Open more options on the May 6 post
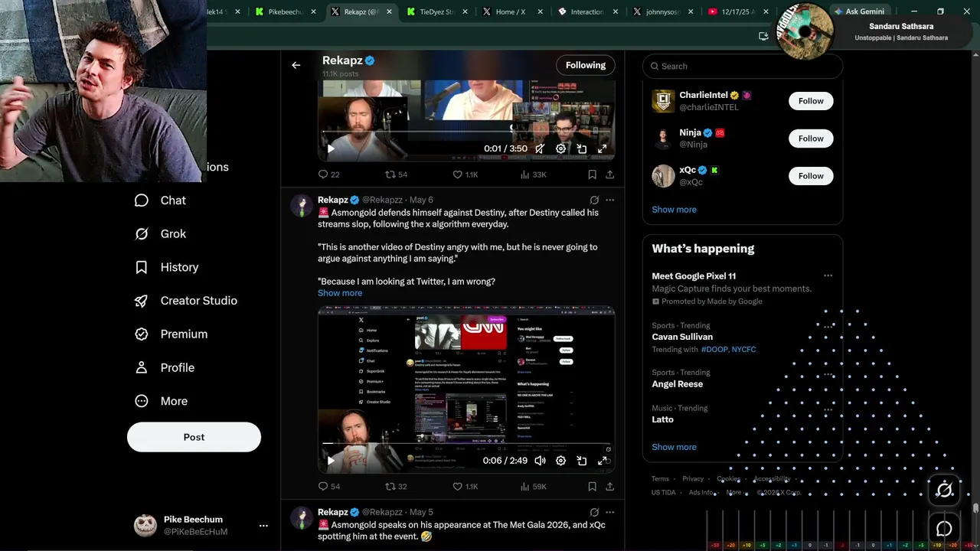 pyautogui.click(x=609, y=200)
